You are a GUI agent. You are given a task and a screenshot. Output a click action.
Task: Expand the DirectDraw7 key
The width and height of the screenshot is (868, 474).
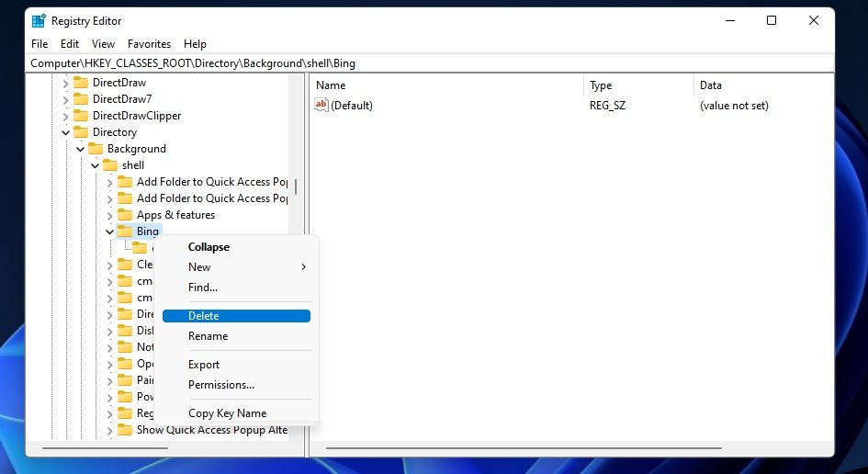[x=66, y=100]
